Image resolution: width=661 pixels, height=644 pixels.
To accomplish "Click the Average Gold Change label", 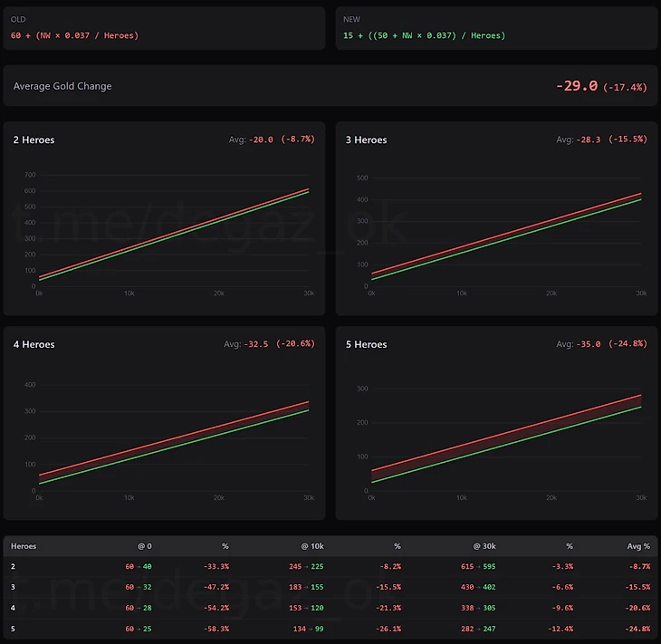I will point(62,86).
